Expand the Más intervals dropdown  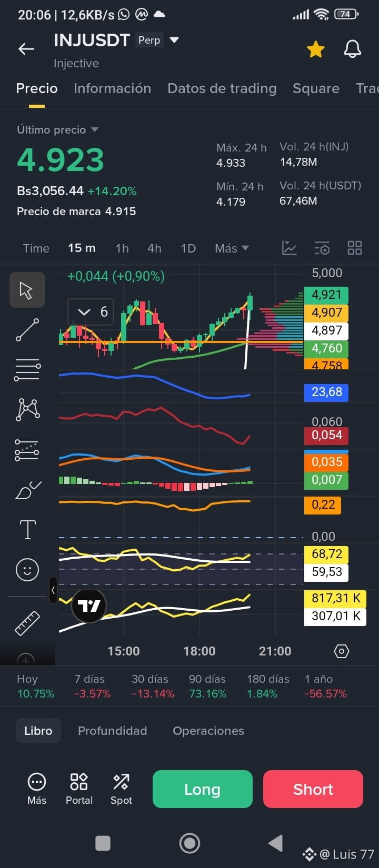click(x=232, y=248)
